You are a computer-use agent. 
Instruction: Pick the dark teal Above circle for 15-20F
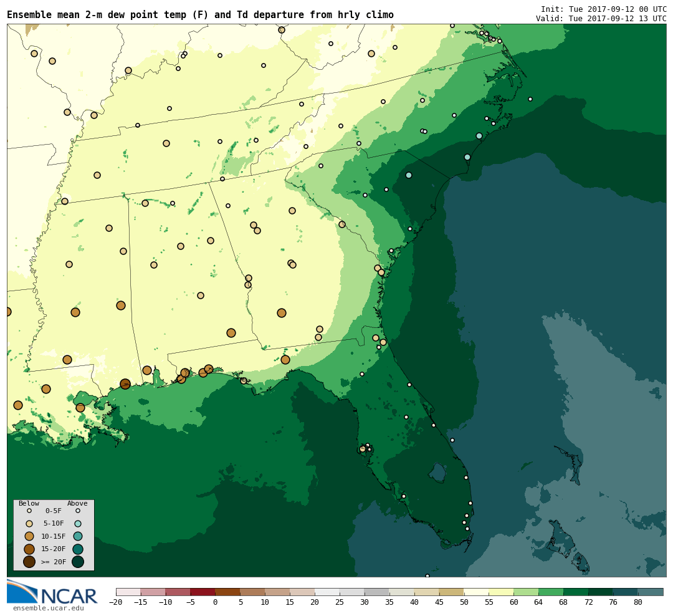pyautogui.click(x=78, y=549)
